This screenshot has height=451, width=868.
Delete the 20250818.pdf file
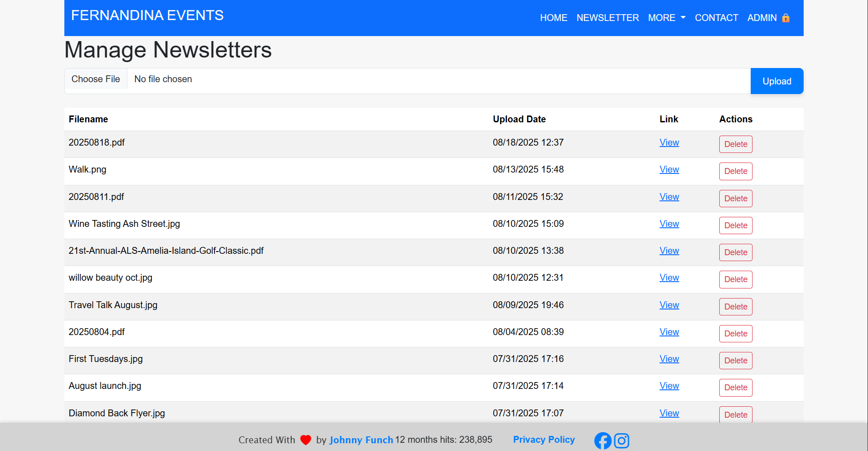point(736,144)
